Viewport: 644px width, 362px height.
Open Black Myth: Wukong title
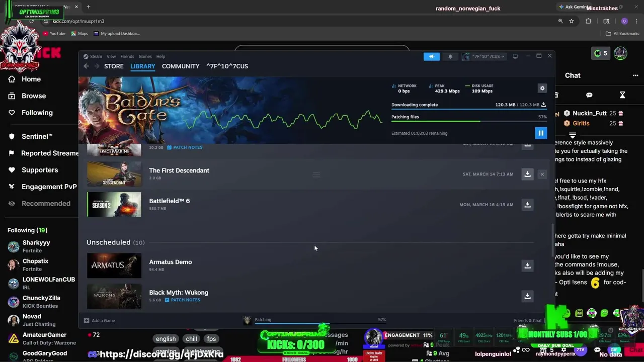pyautogui.click(x=179, y=293)
